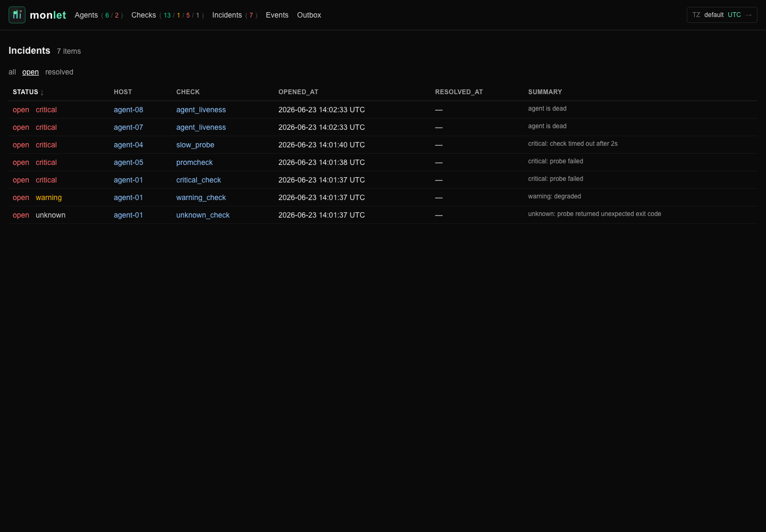Go to the Events page
Screen dimensions: 766x532
pos(277,15)
